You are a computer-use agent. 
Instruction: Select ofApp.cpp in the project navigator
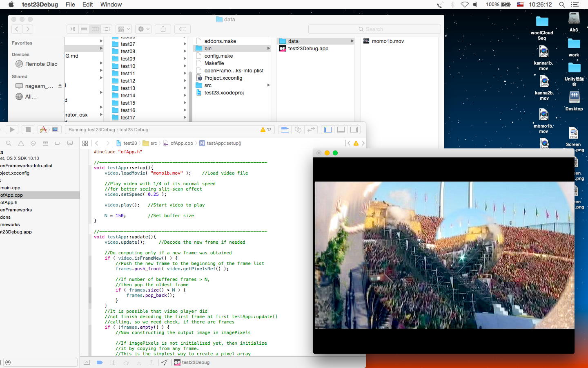click(x=12, y=195)
